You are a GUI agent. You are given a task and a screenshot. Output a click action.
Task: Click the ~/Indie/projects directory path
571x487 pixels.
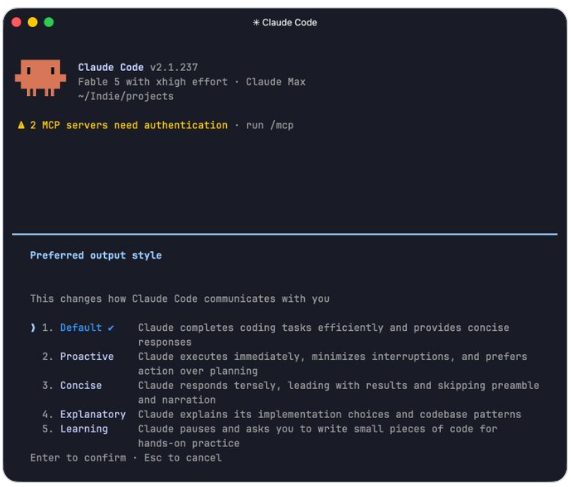(x=126, y=96)
